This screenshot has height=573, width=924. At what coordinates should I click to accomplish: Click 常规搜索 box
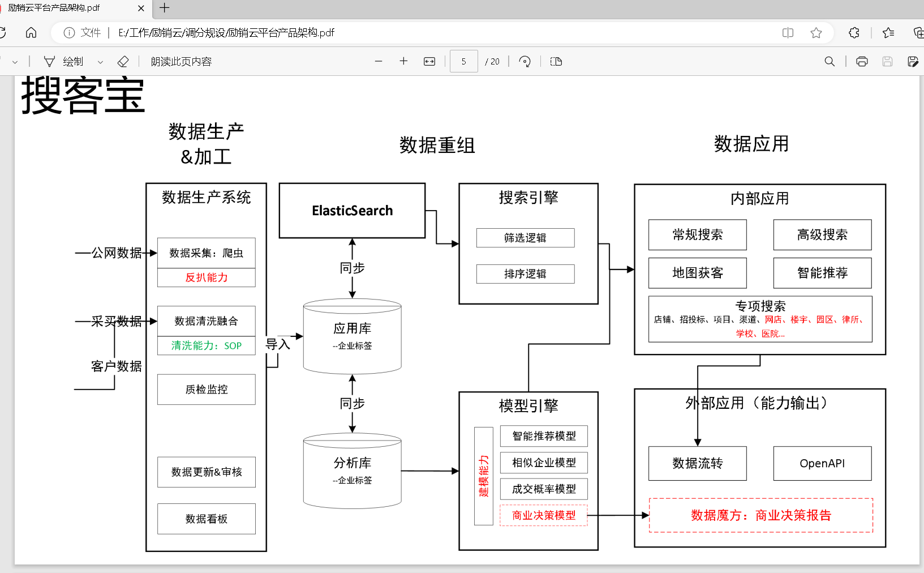point(698,235)
